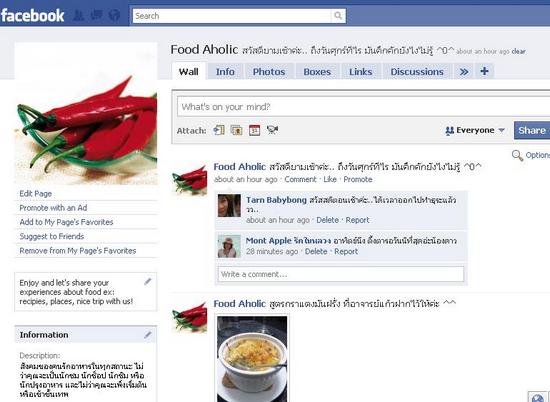Attach a video using camera icon

272,130
